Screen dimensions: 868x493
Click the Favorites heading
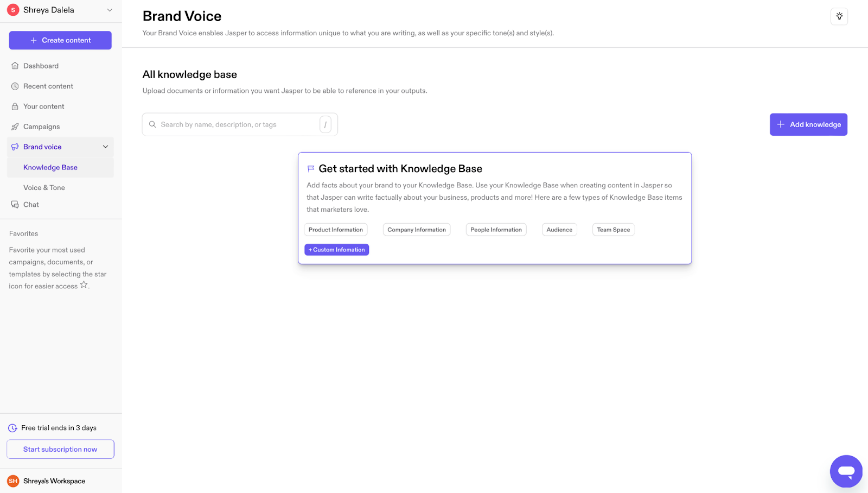click(x=23, y=233)
